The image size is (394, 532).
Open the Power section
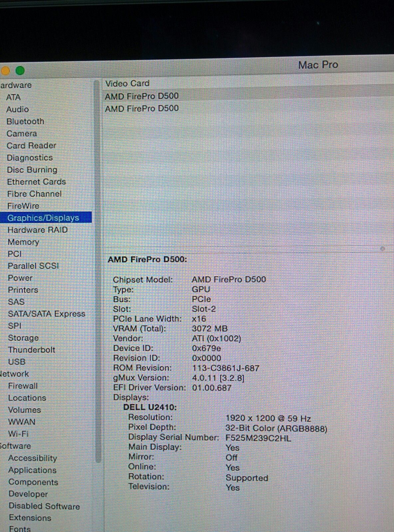pos(20,278)
